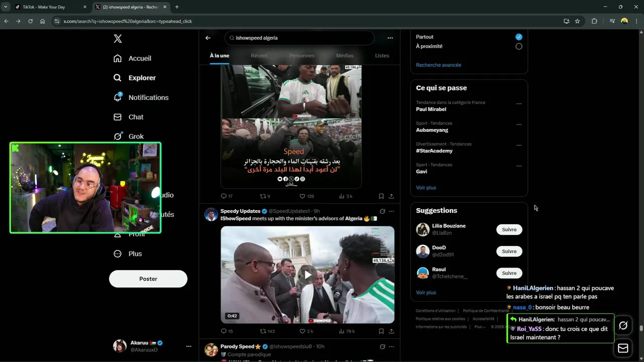Click Grok icon on Speedy Updates post

click(382, 211)
